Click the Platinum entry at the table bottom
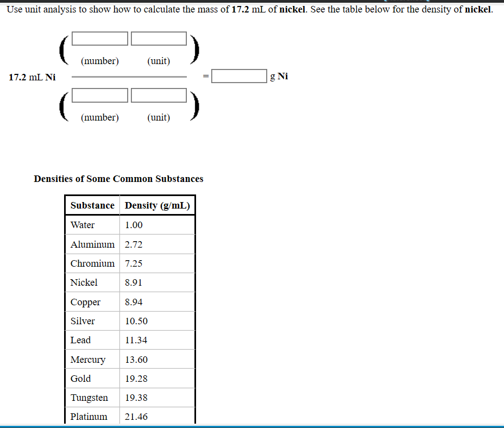The height and width of the screenshot is (428, 504). click(86, 416)
